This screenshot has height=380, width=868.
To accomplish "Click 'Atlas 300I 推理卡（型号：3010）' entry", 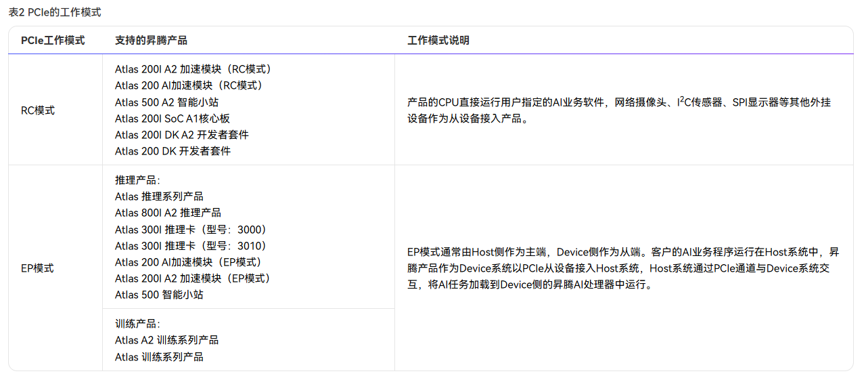I will click(x=191, y=246).
